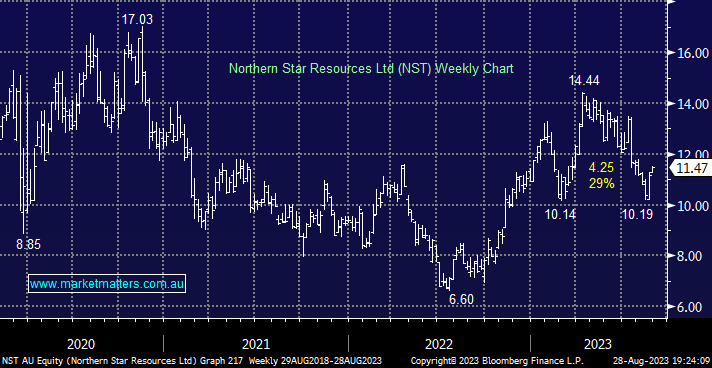Screen dimensions: 712x368
Task: Select the 6.60 bottom price label
Action: (461, 299)
